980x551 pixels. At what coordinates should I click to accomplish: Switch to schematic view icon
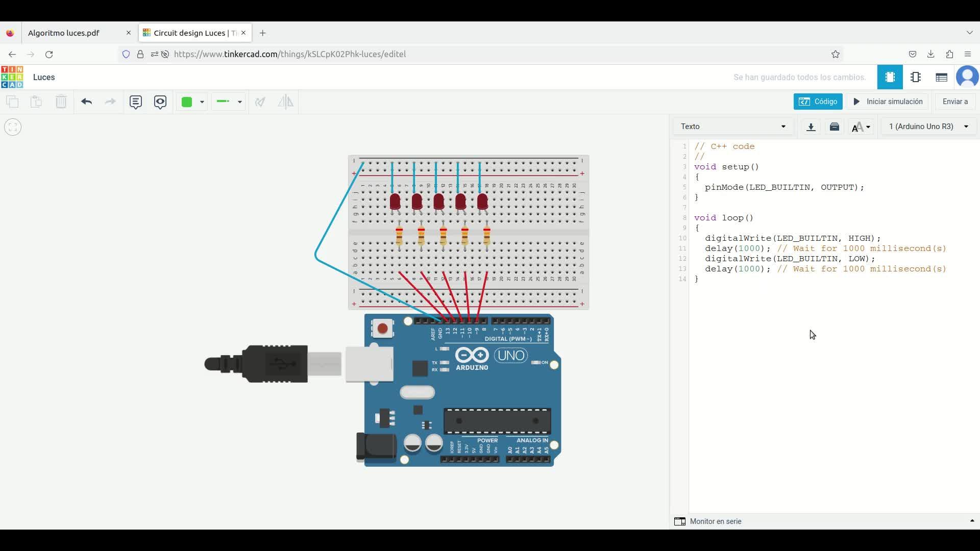[916, 77]
